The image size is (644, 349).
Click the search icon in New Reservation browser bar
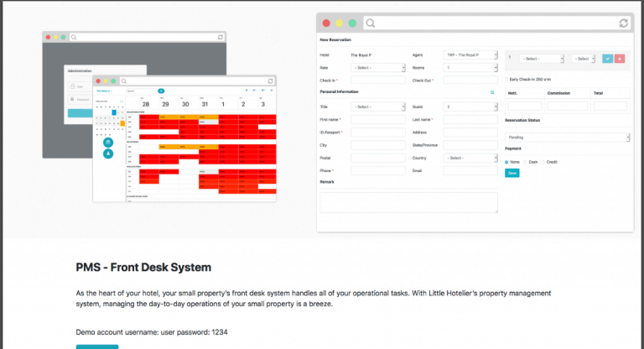coord(370,23)
